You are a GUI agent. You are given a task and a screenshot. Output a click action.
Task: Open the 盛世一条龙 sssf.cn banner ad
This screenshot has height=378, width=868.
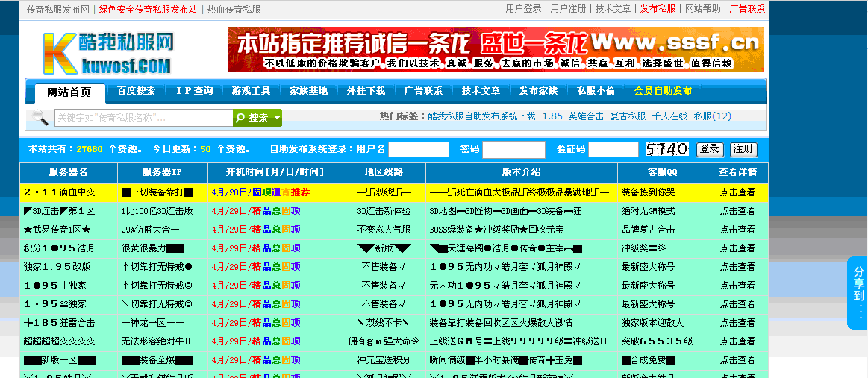[495, 49]
